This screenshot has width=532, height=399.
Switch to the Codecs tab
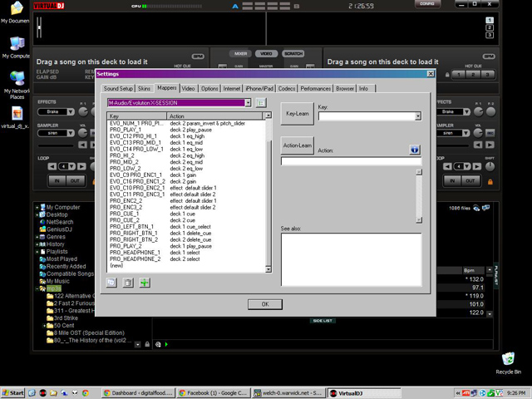click(287, 89)
